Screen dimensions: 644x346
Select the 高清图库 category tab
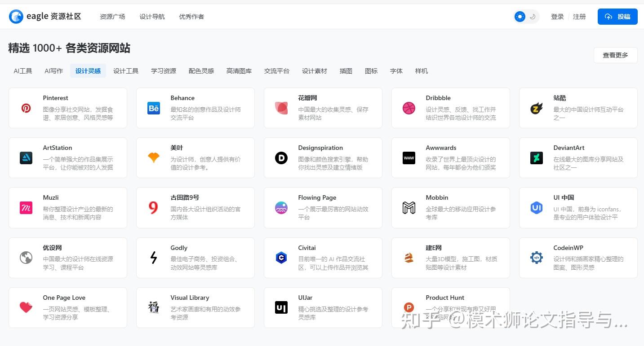(x=239, y=71)
